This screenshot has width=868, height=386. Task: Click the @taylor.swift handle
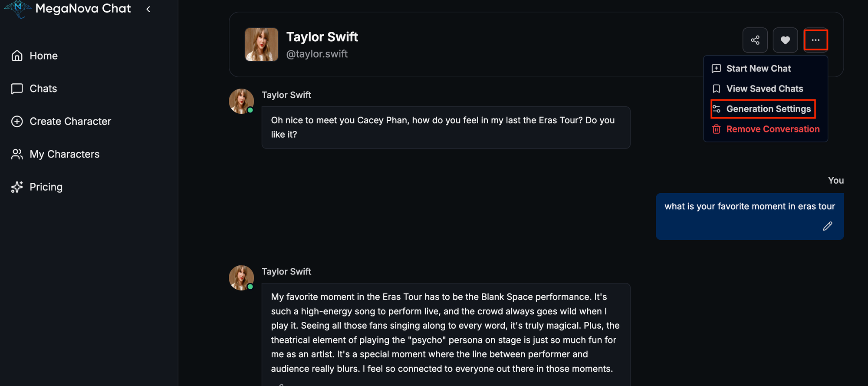[317, 54]
